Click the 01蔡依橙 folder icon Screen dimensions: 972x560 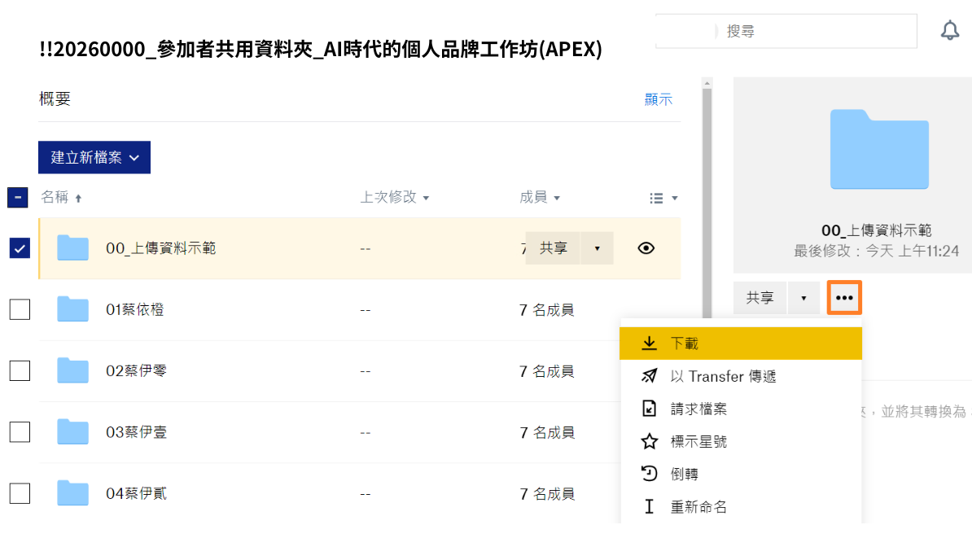pyautogui.click(x=72, y=309)
